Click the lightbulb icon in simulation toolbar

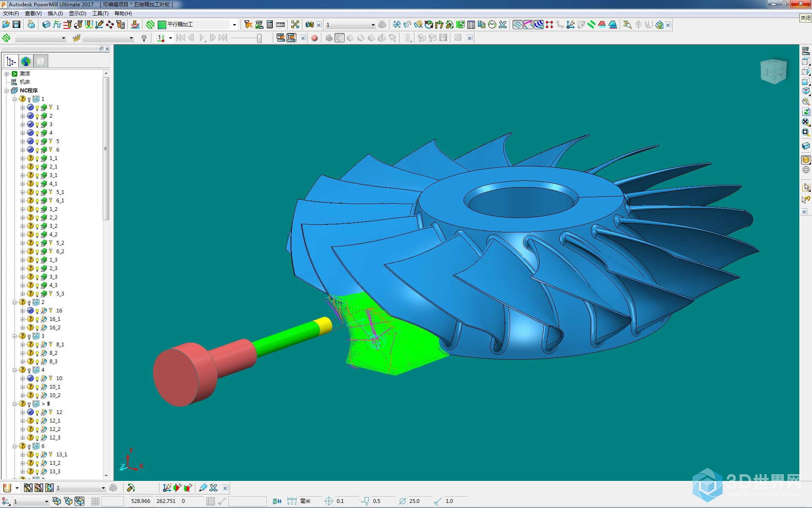pos(144,38)
